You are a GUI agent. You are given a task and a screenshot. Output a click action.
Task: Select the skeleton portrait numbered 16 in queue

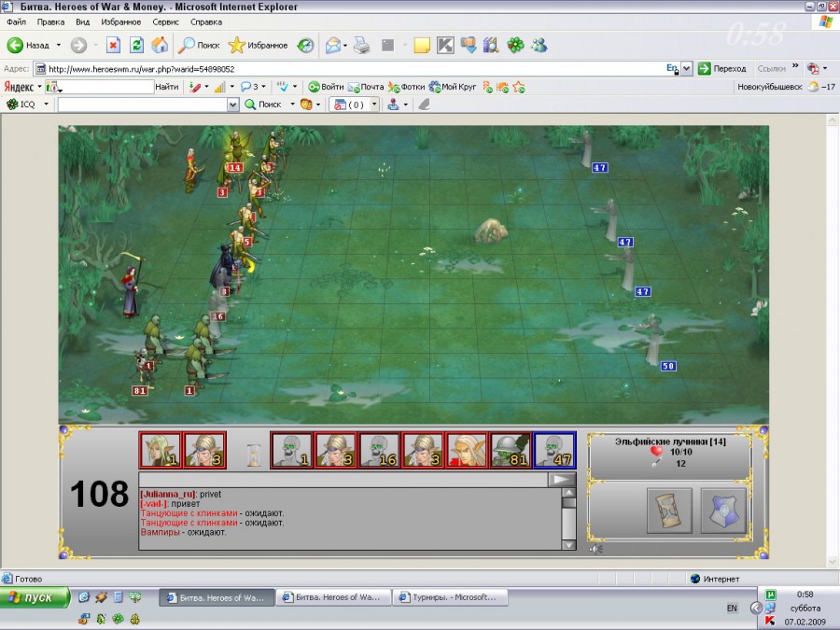pos(379,450)
